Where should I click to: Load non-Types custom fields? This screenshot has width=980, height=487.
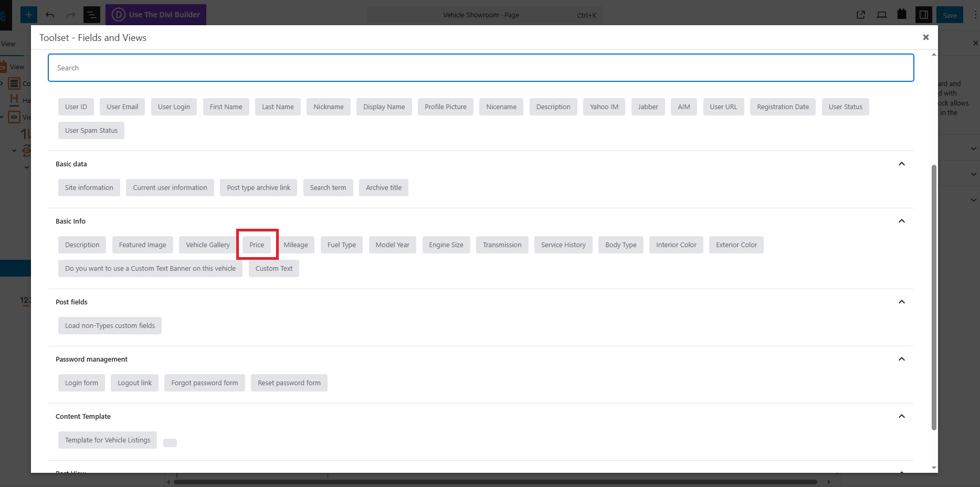tap(110, 325)
